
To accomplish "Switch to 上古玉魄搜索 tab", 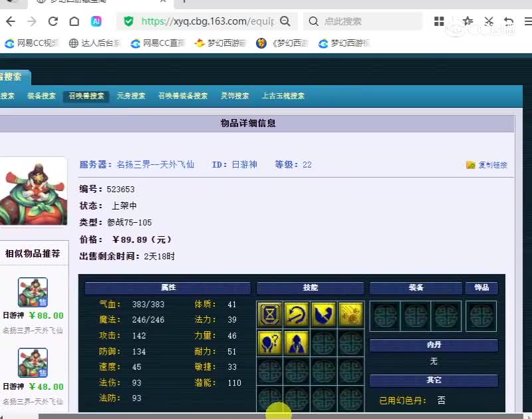I will tap(283, 96).
